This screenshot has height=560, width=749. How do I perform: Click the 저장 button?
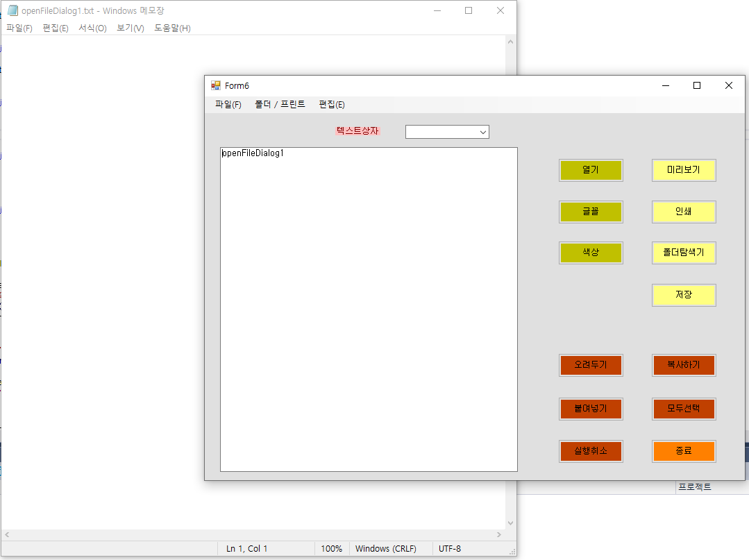tap(684, 295)
